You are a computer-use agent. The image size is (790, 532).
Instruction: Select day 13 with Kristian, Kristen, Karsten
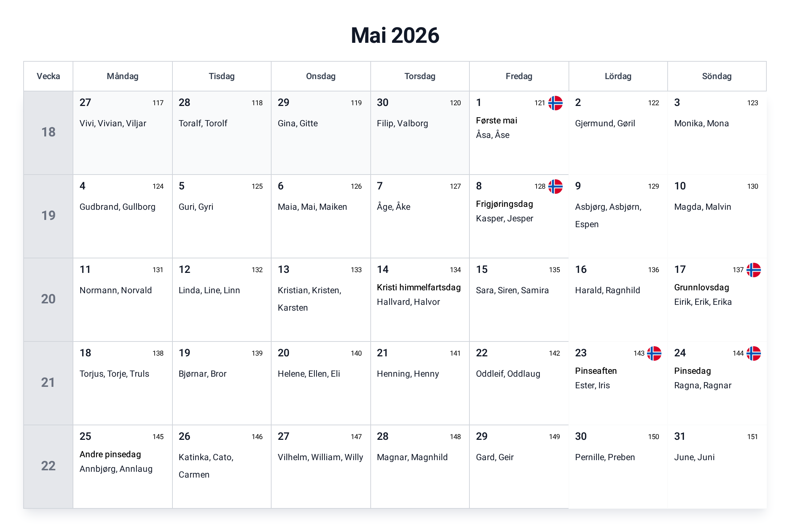321,300
